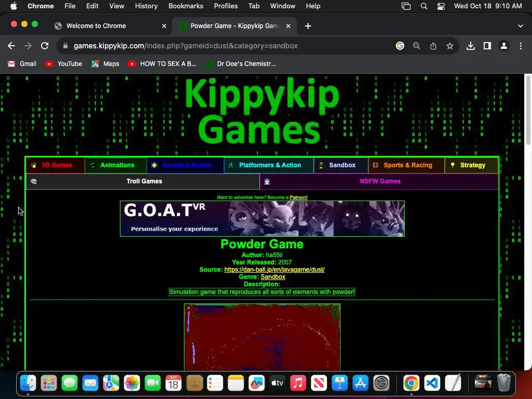
Task: Open the Chrome profile avatar
Action: [x=504, y=46]
